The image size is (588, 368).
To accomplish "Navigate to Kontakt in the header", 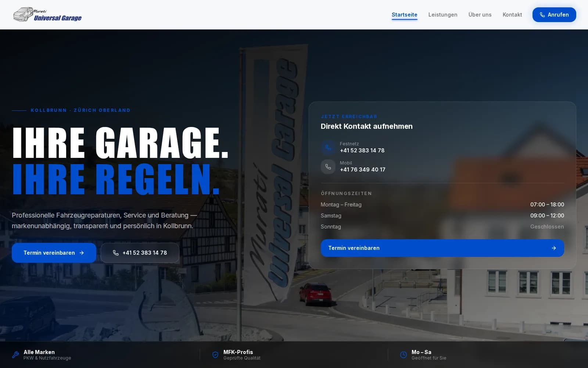I will click(512, 15).
